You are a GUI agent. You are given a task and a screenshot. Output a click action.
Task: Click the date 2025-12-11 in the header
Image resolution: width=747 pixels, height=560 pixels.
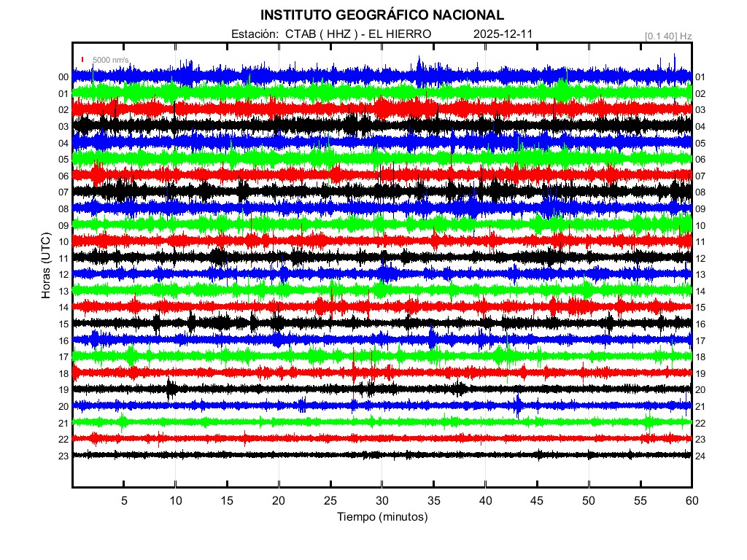[x=504, y=34]
